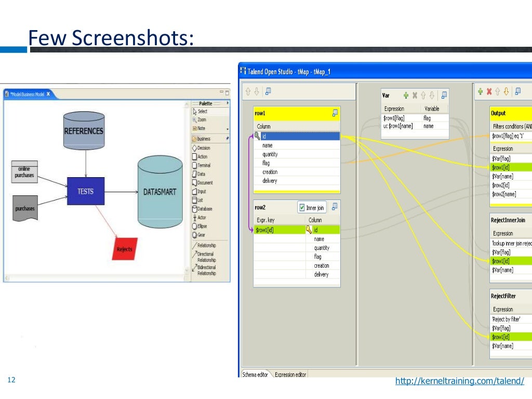Activate the Zoom tool in Palette
This screenshot has width=532, height=399.
(199, 120)
